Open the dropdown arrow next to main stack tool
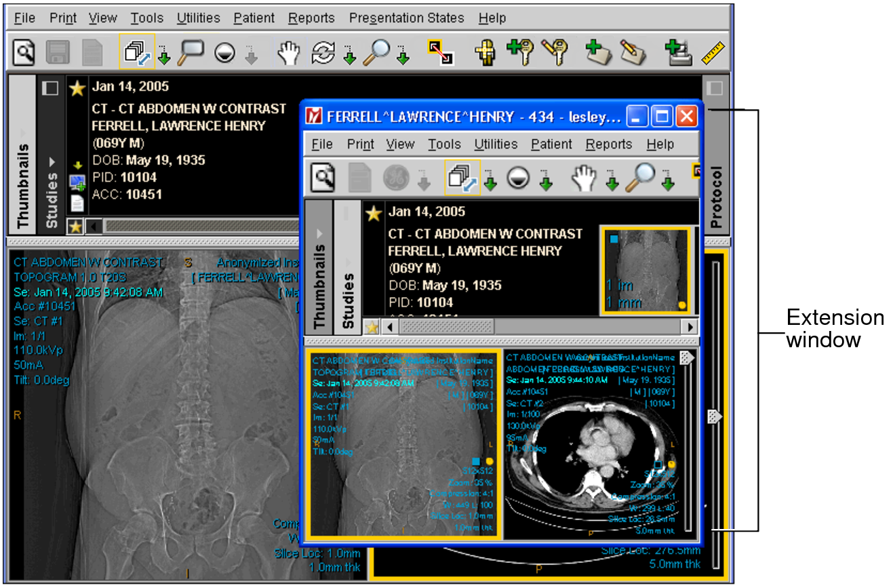The width and height of the screenshot is (893, 588). 164,55
